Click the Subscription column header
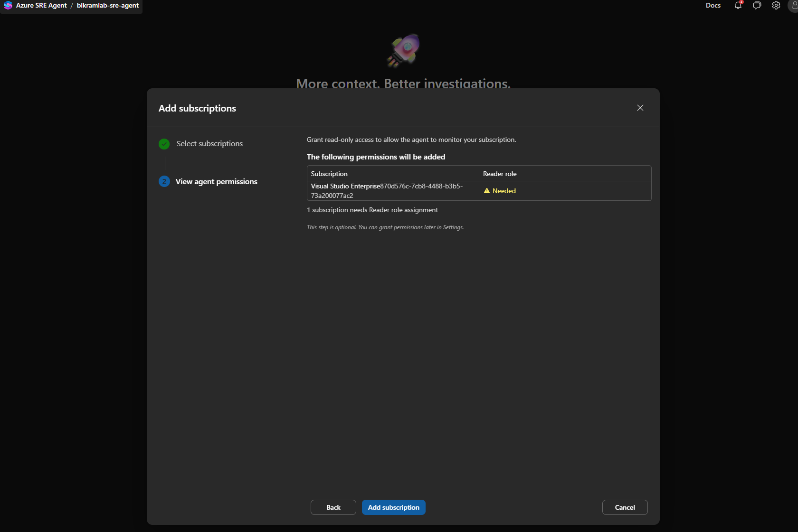 (329, 174)
